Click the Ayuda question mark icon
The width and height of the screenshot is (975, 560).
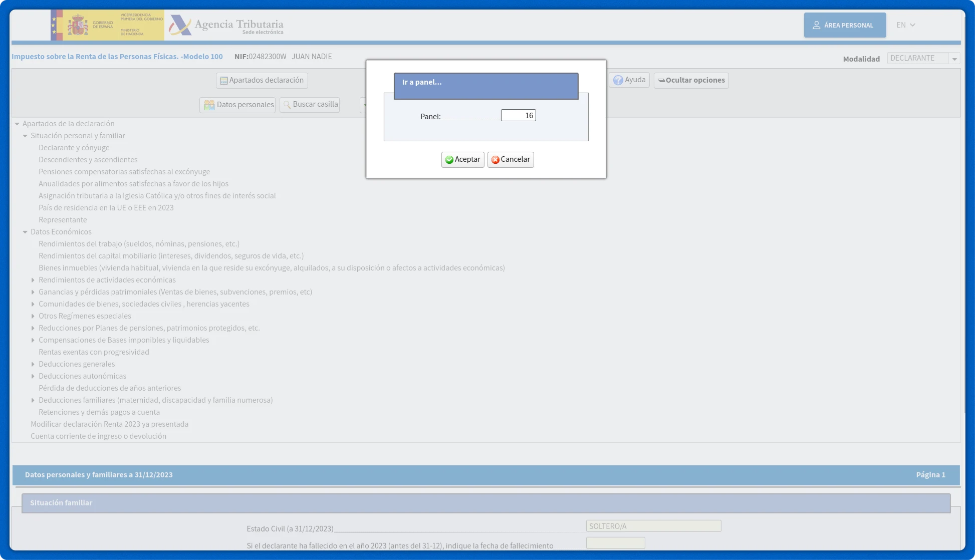tap(618, 80)
